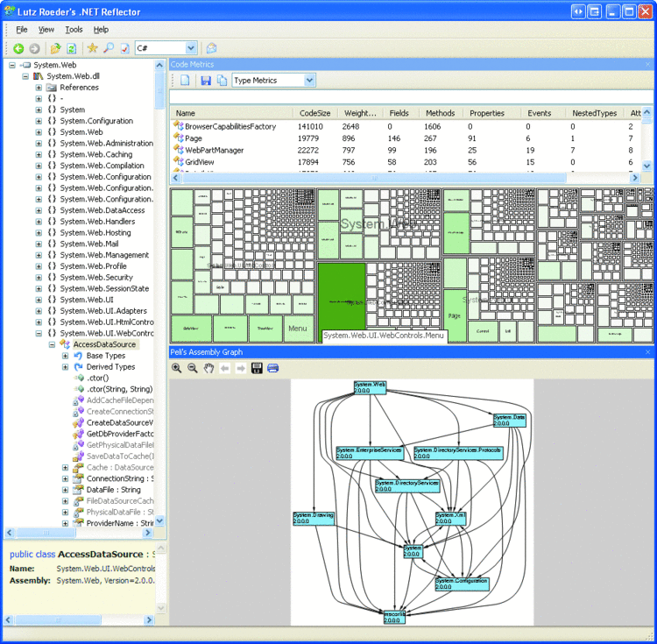Close the Pell's Assembly Graph panel
657x644 pixels.
pyautogui.click(x=647, y=352)
